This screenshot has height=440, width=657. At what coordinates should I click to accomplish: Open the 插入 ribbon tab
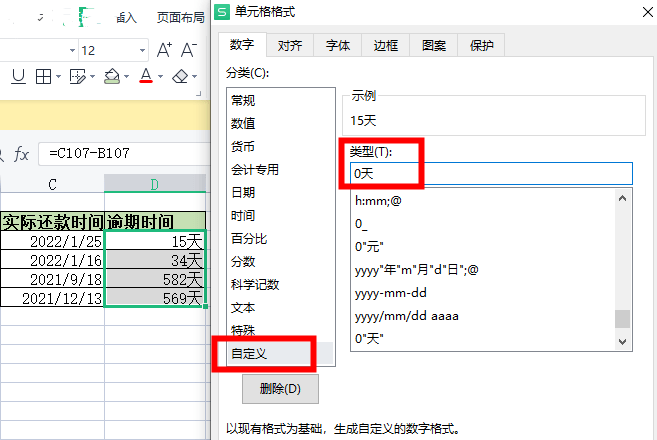click(126, 18)
